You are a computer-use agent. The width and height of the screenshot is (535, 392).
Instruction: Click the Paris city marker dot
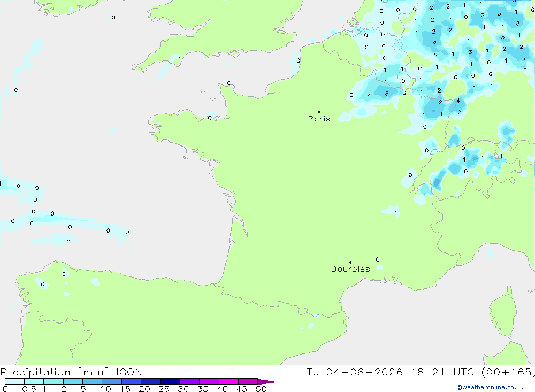[319, 112]
